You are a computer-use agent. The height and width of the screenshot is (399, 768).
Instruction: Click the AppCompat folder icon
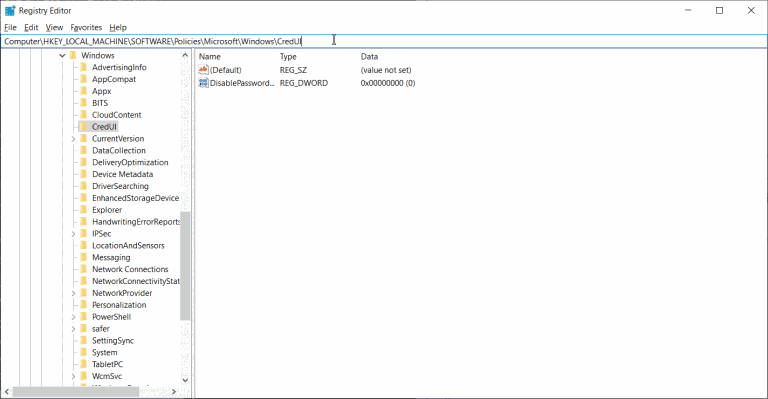click(x=84, y=79)
